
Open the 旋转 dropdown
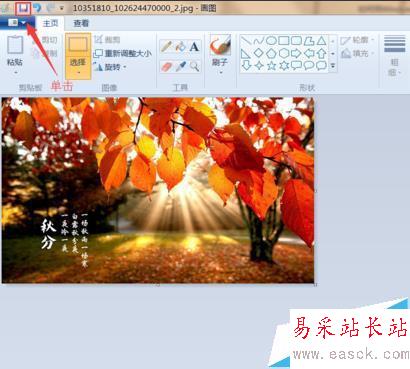pyautogui.click(x=110, y=67)
